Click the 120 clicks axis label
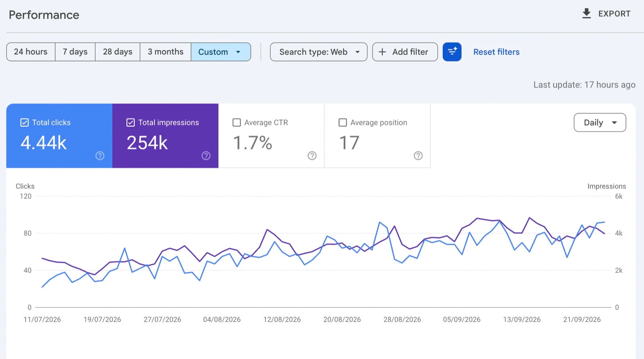644x359 pixels. click(x=25, y=197)
